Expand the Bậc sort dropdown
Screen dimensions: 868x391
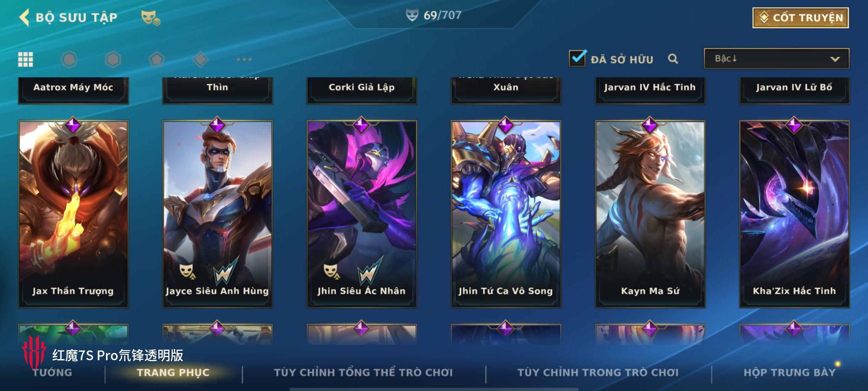click(776, 59)
